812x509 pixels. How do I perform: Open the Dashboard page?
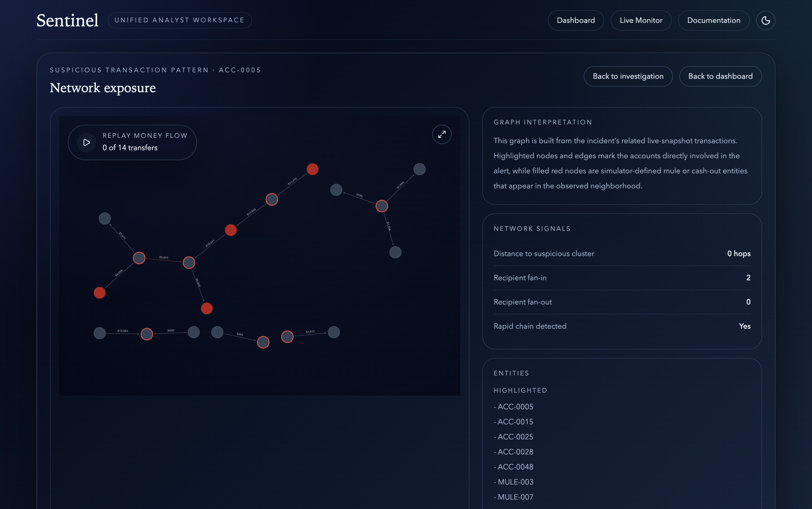pyautogui.click(x=575, y=20)
